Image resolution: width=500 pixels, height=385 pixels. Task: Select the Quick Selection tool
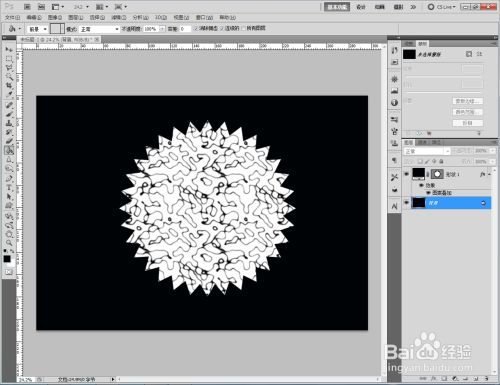click(x=9, y=77)
